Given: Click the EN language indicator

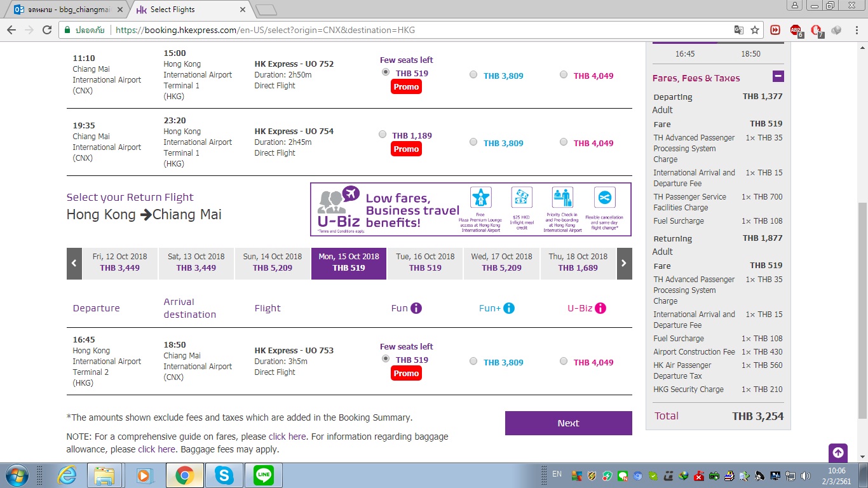Looking at the screenshot, I should [x=557, y=474].
